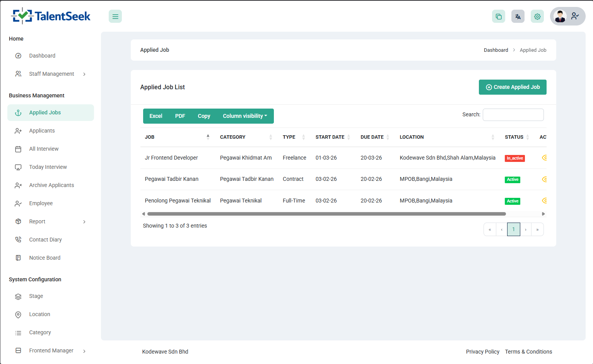Go to Notice Board in sidebar

point(44,258)
